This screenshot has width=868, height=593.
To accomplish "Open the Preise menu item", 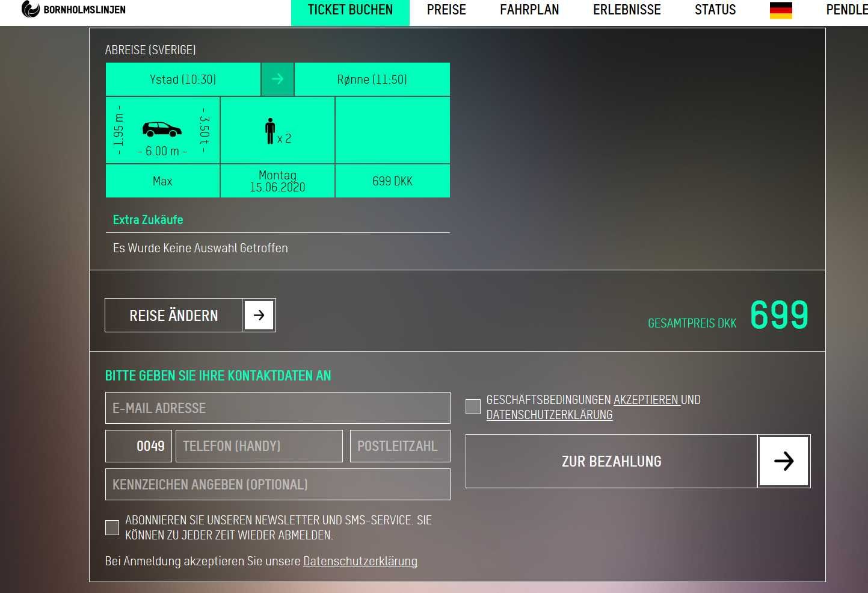I will (446, 10).
